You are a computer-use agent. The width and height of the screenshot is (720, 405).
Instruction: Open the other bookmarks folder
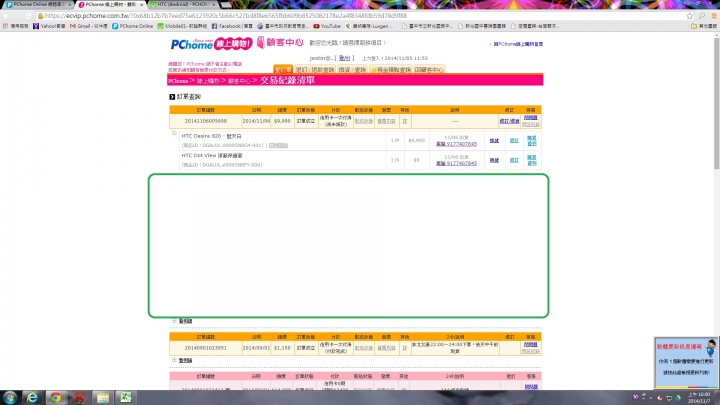pyautogui.click(x=704, y=26)
